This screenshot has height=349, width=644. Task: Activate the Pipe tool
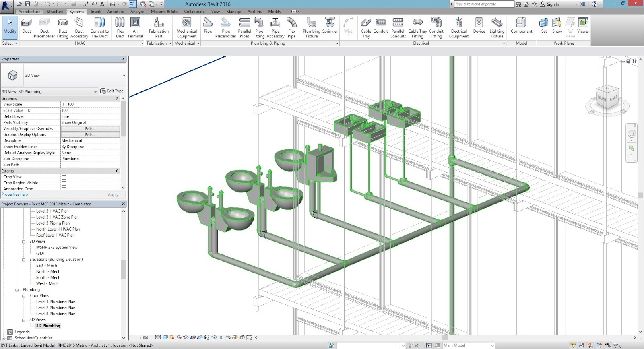[208, 27]
